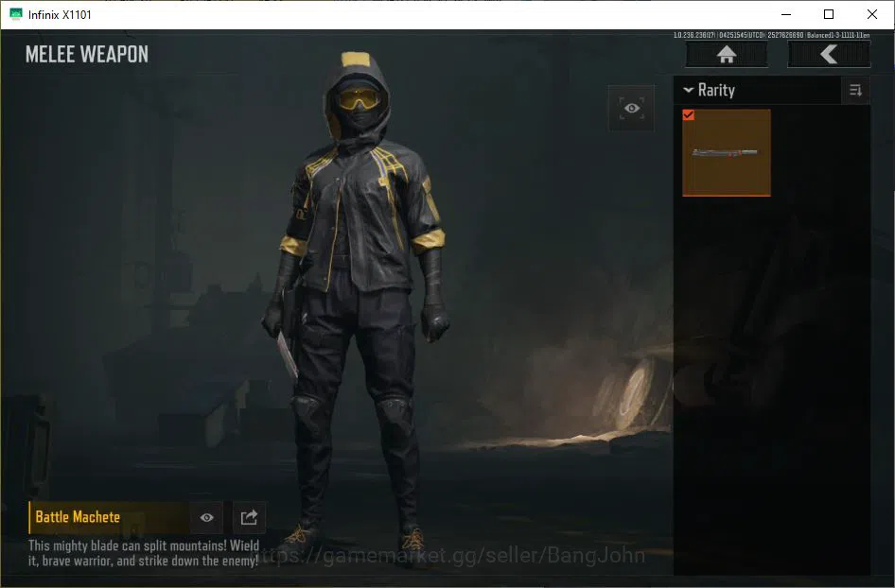Click the Infinix X1101 app icon in the title bar

(16, 14)
